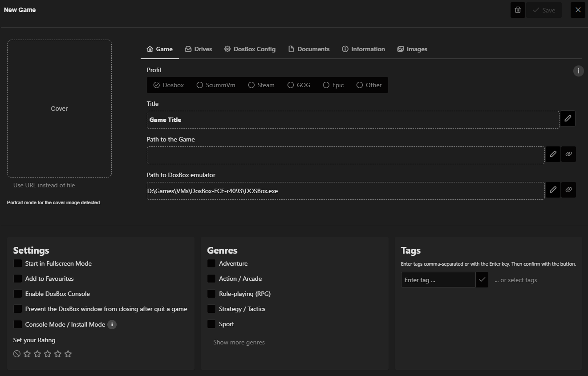Screen dimensions: 588x376
Task: Show more genres
Action: 239,342
